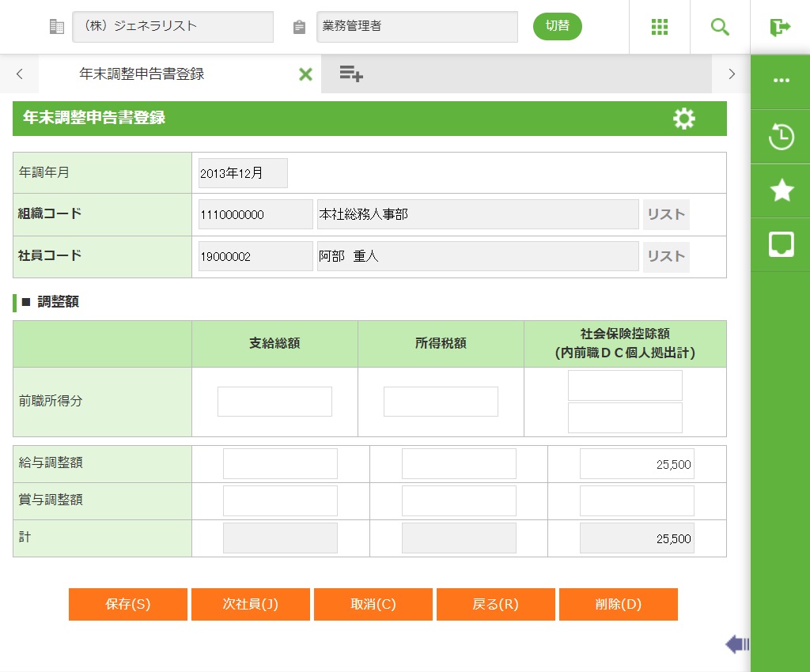
Task: Open リスト for 組織コード
Action: [x=666, y=214]
